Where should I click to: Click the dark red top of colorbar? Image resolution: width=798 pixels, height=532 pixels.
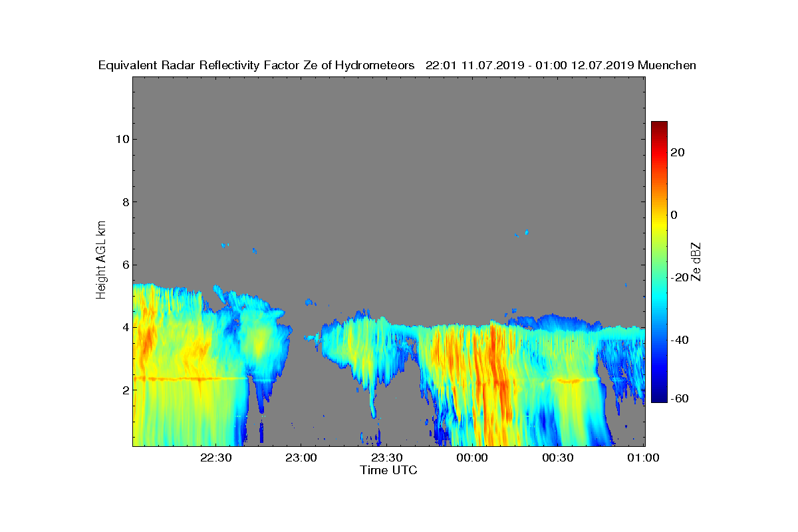point(659,125)
